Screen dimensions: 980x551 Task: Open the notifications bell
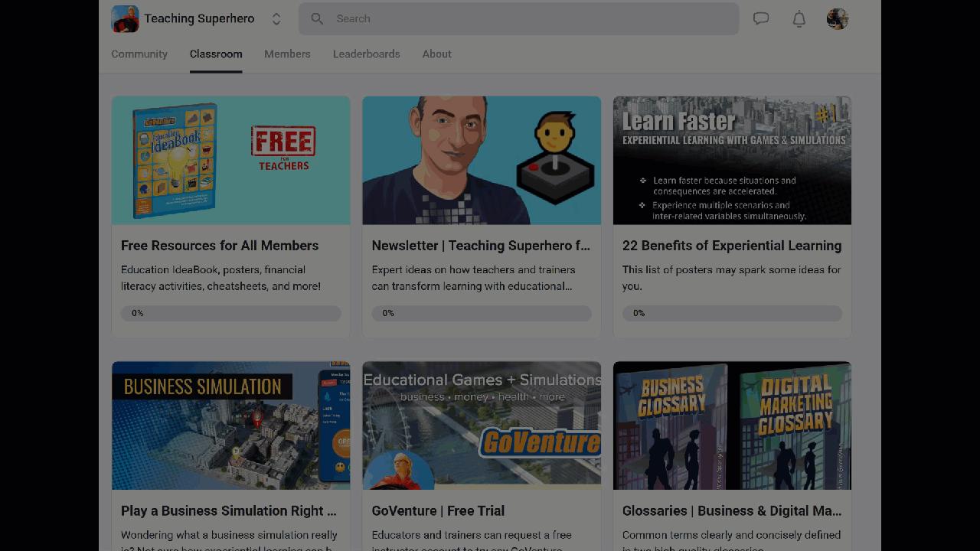click(x=799, y=19)
